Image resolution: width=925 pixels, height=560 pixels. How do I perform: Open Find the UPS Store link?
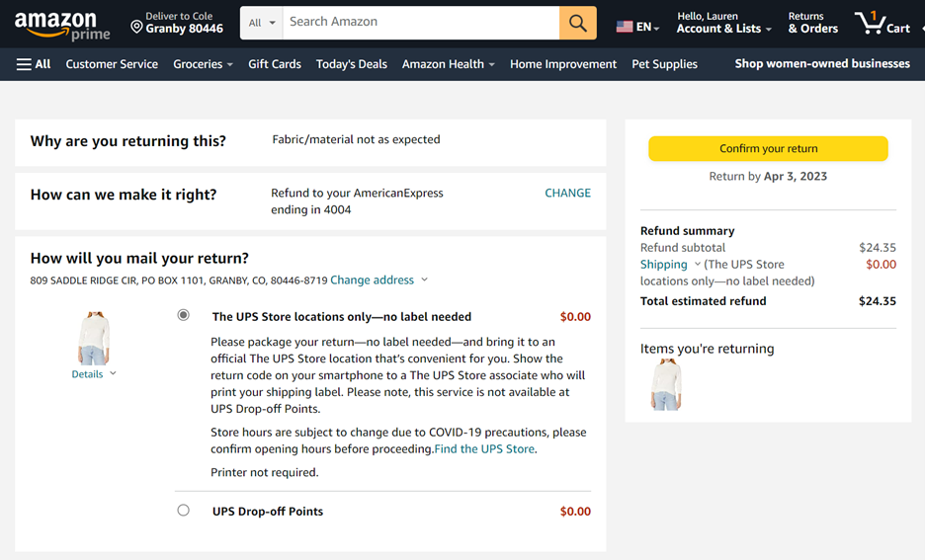[x=484, y=448]
